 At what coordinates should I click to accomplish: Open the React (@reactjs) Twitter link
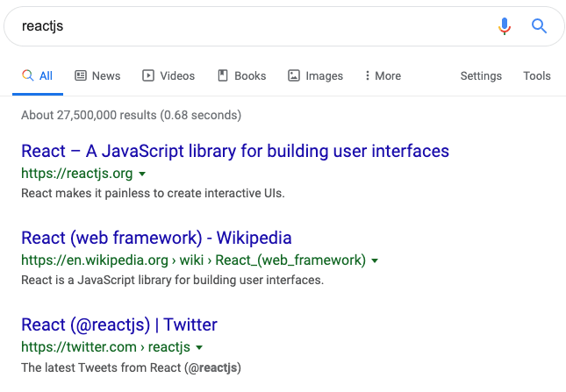point(119,325)
